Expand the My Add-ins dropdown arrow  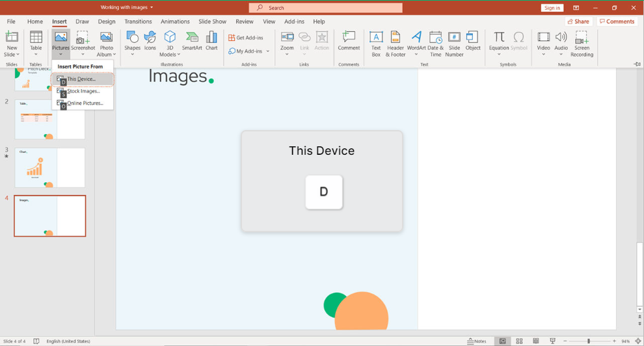(267, 51)
